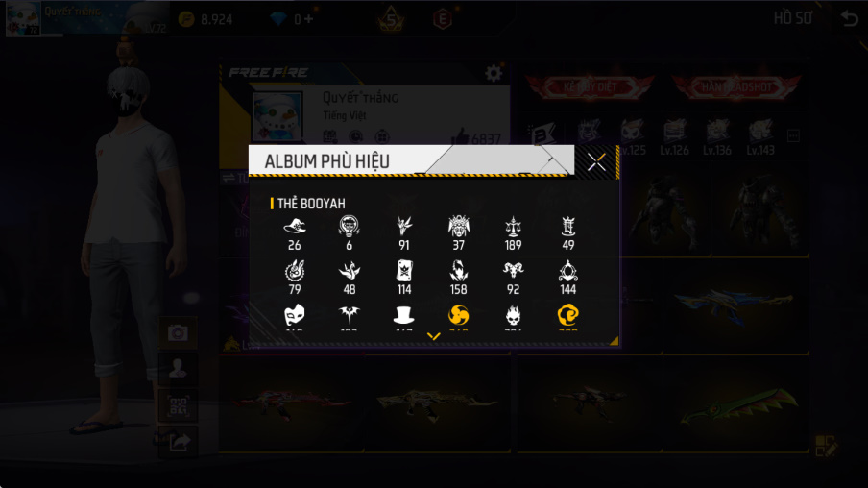Open profile settings gear icon

click(x=494, y=73)
